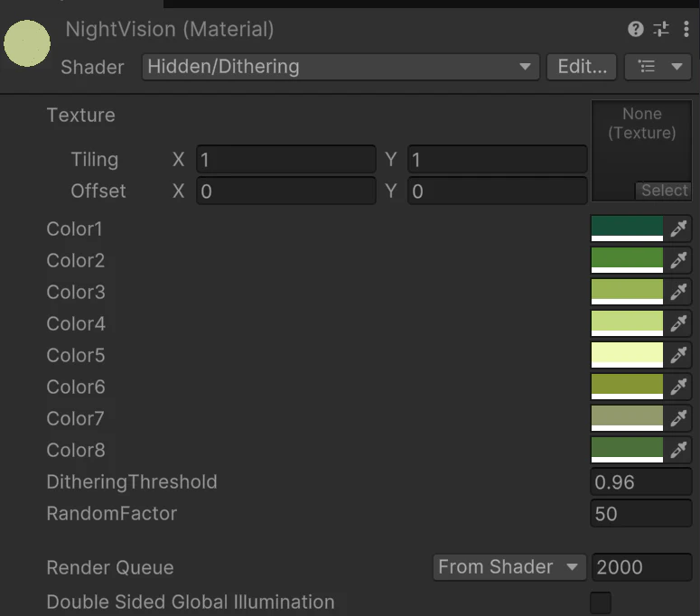This screenshot has height=616, width=700.
Task: Open the Shader dropdown showing Hidden/Dithering
Action: tap(341, 67)
